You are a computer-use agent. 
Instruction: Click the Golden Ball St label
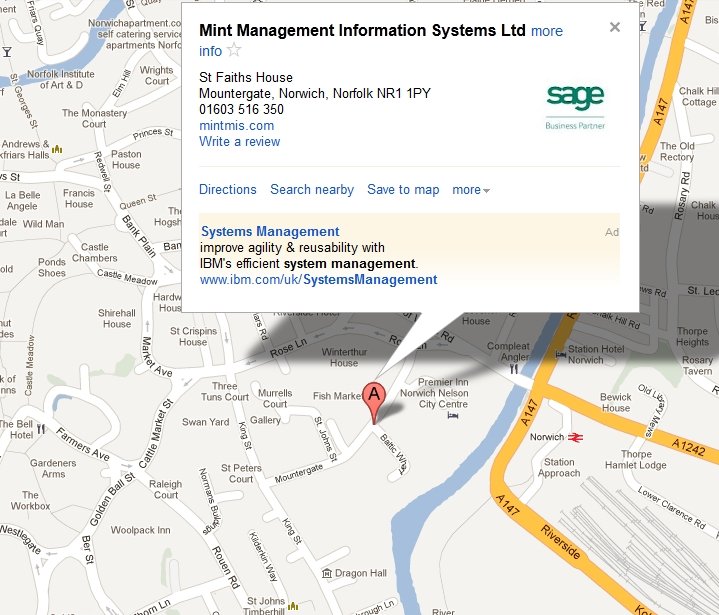click(112, 499)
